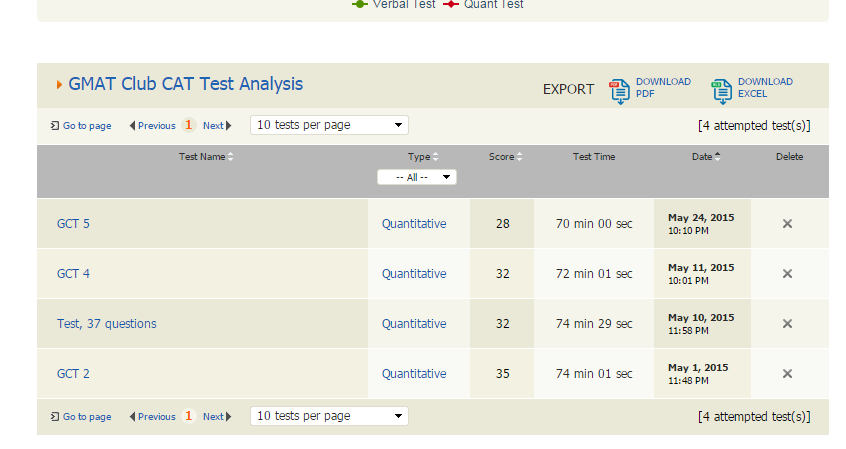
Task: Open the top tests per page dropdown
Action: tap(329, 125)
